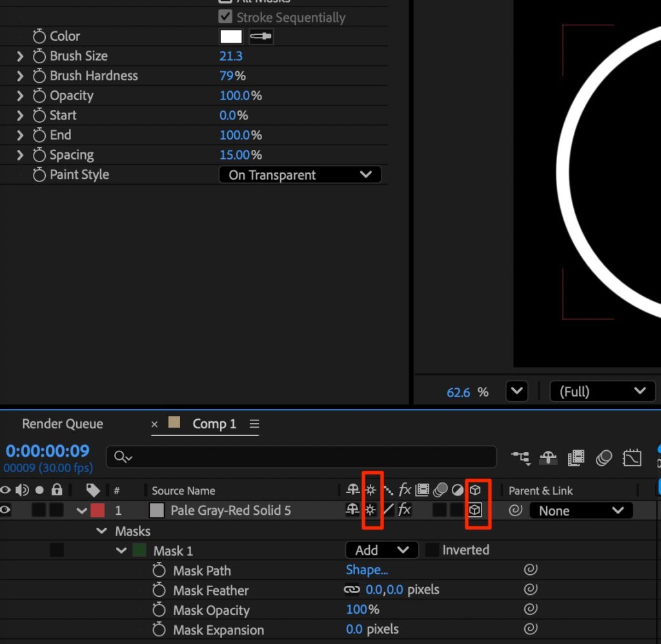Open the Mask 1 mode dropdown set to Add
Viewport: 661px width, 644px height.
click(382, 550)
